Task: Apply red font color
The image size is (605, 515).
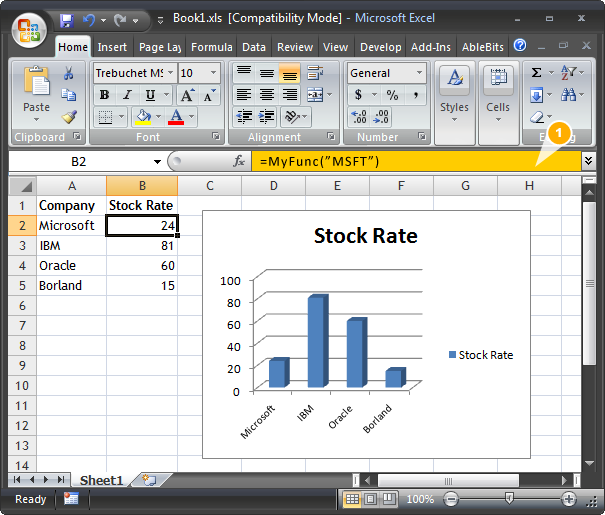Action: click(x=176, y=117)
